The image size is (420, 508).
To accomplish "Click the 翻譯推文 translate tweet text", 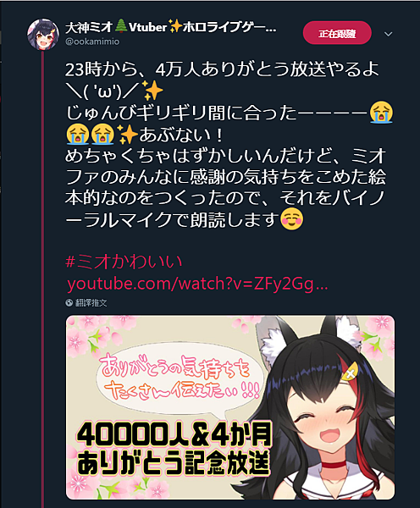I will [x=91, y=302].
